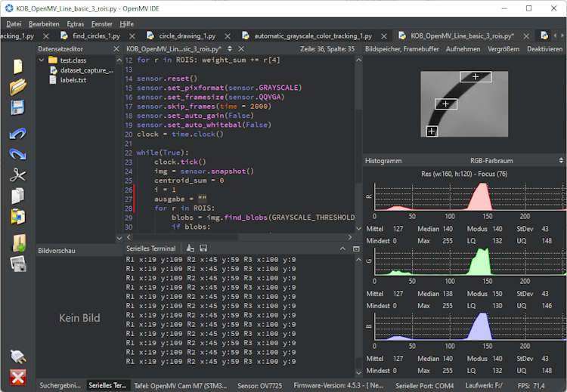Viewport: 567px width, 392px height.
Task: Click the scissors Cut icon
Action: pyautogui.click(x=17, y=175)
